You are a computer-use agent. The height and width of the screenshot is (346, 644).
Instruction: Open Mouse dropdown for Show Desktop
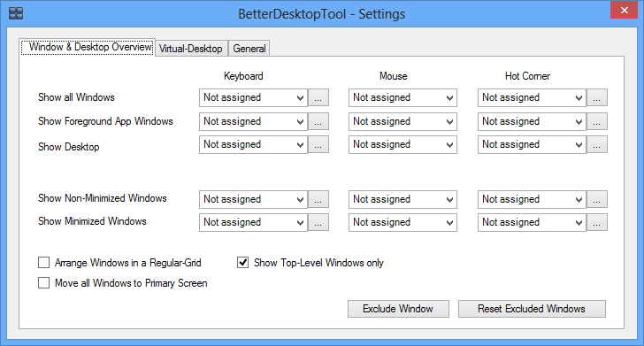click(x=402, y=144)
